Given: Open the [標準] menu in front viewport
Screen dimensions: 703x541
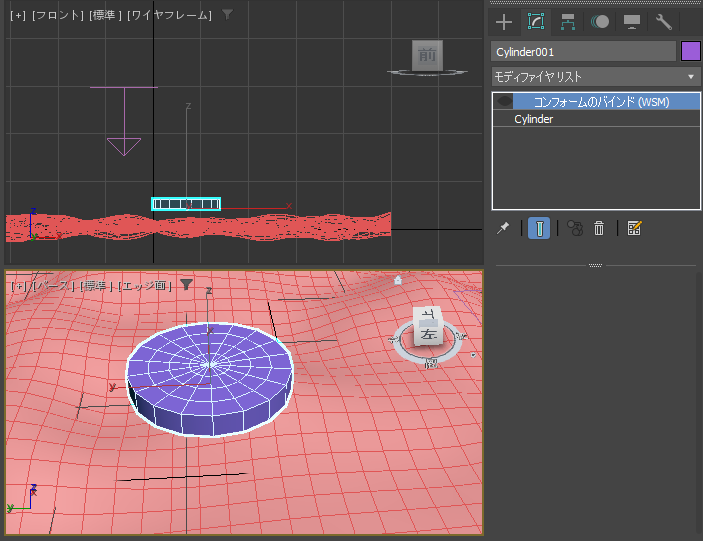Looking at the screenshot, I should pyautogui.click(x=105, y=16).
